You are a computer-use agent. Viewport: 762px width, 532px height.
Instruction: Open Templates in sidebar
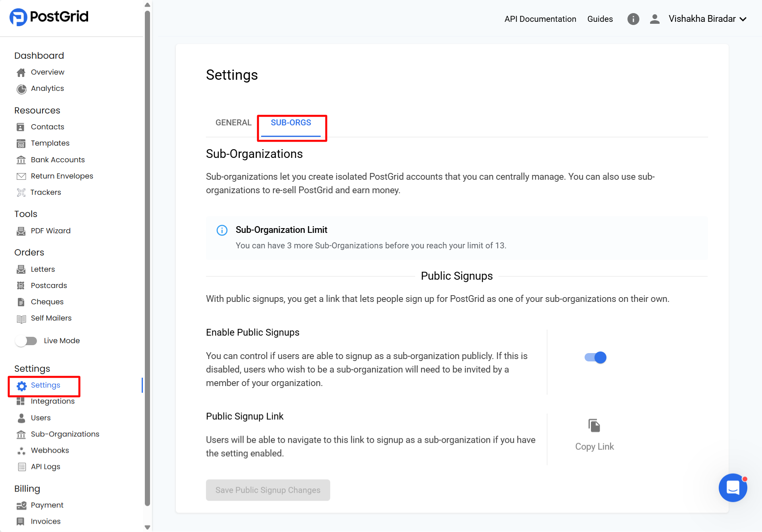click(x=50, y=143)
